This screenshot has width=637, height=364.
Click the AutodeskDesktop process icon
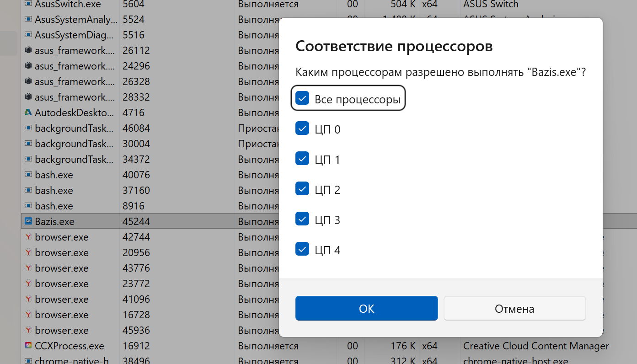(x=28, y=112)
